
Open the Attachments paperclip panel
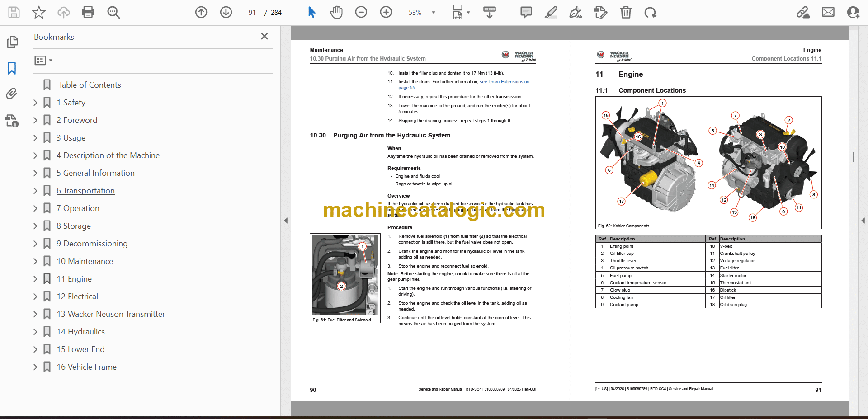pyautogui.click(x=12, y=94)
